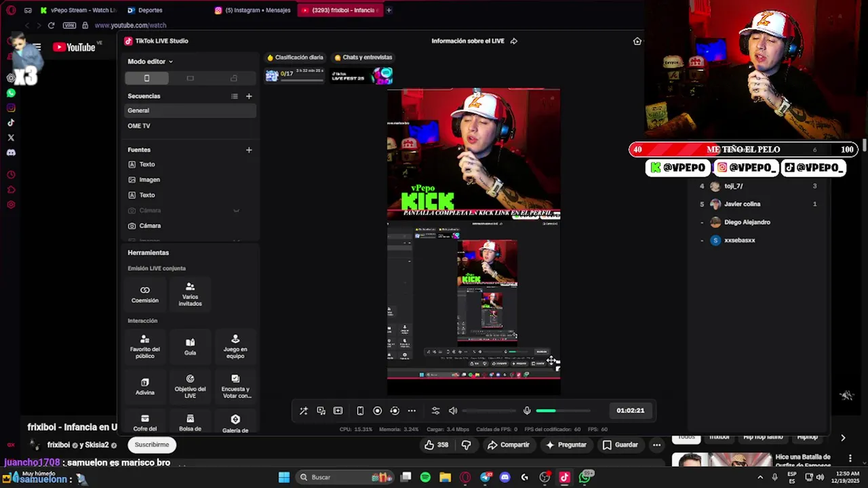Click the Chats y entrevistas chip
The height and width of the screenshot is (488, 868).
click(363, 58)
